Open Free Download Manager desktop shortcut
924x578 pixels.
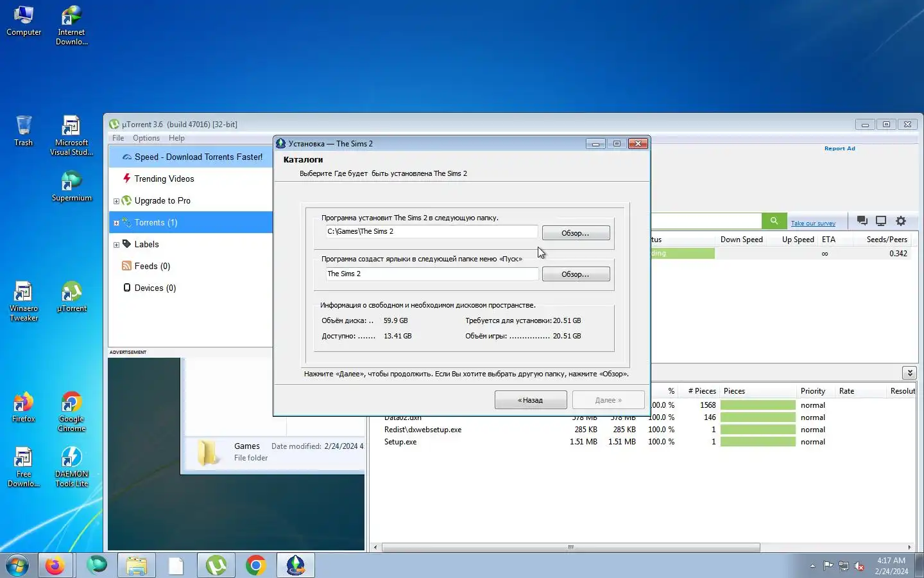[x=24, y=467]
